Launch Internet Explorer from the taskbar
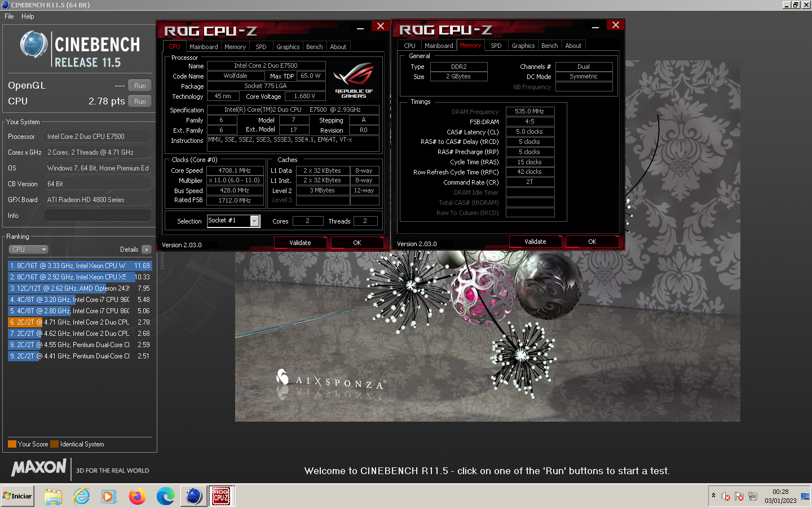 (x=82, y=496)
